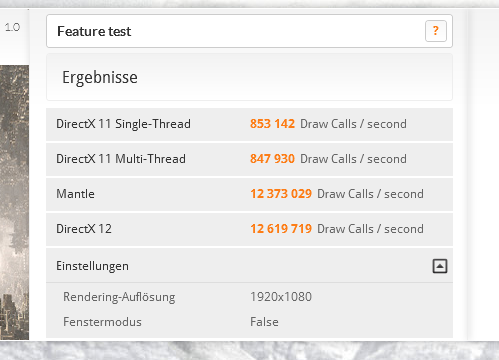This screenshot has width=499, height=360.
Task: Click the benchmark artwork thumbnail on left
Action: click(x=14, y=203)
